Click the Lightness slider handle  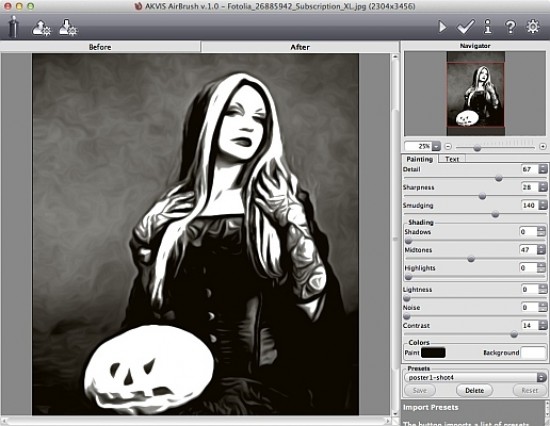point(407,298)
